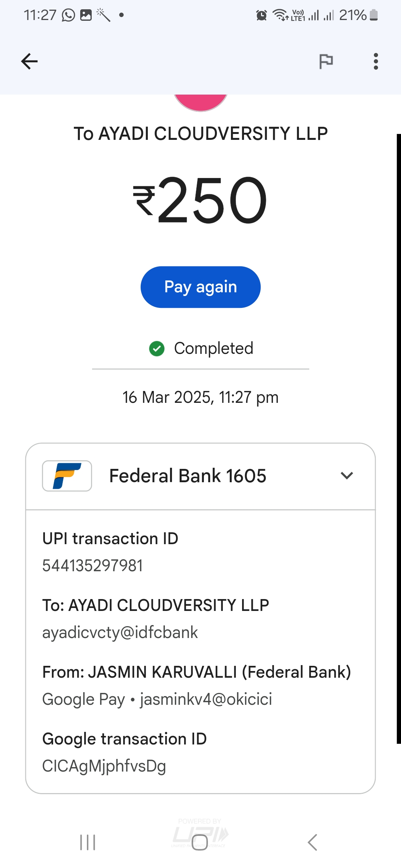Tap the report flag icon
The height and width of the screenshot is (868, 401).
[x=326, y=61]
